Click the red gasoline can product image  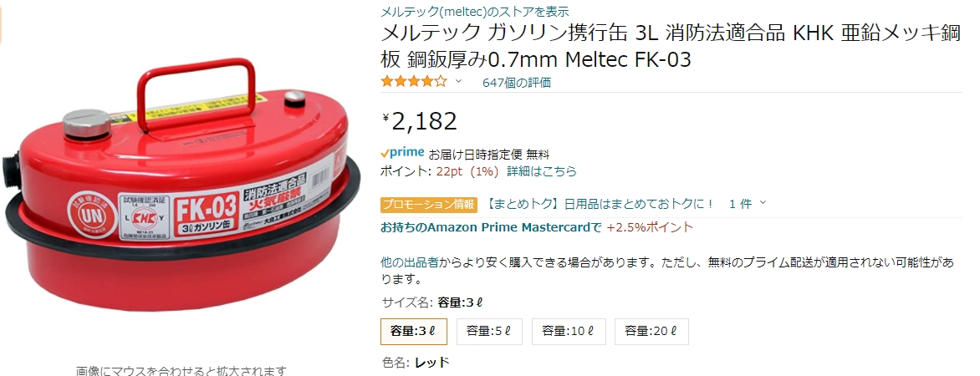point(182,187)
